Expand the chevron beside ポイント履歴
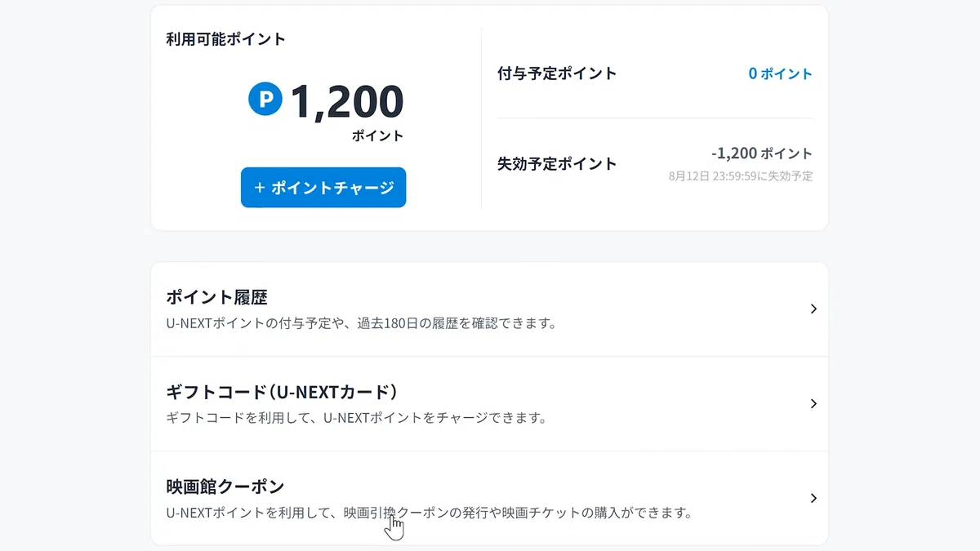980x551 pixels. click(813, 309)
